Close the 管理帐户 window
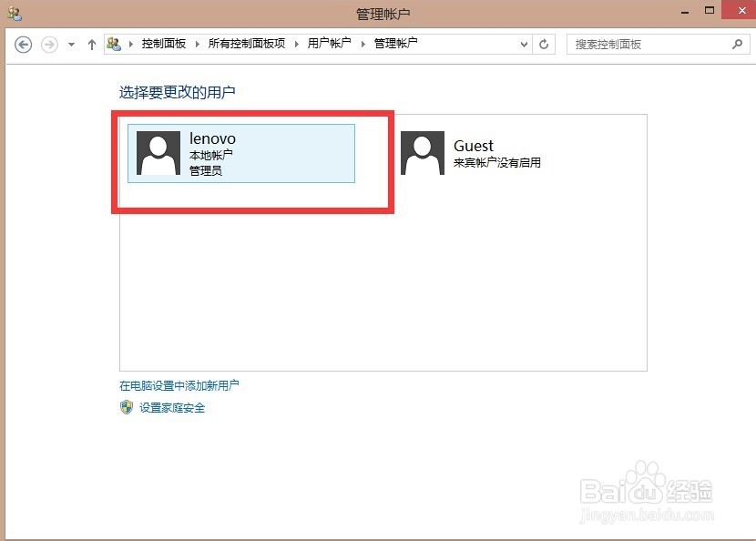 (741, 10)
